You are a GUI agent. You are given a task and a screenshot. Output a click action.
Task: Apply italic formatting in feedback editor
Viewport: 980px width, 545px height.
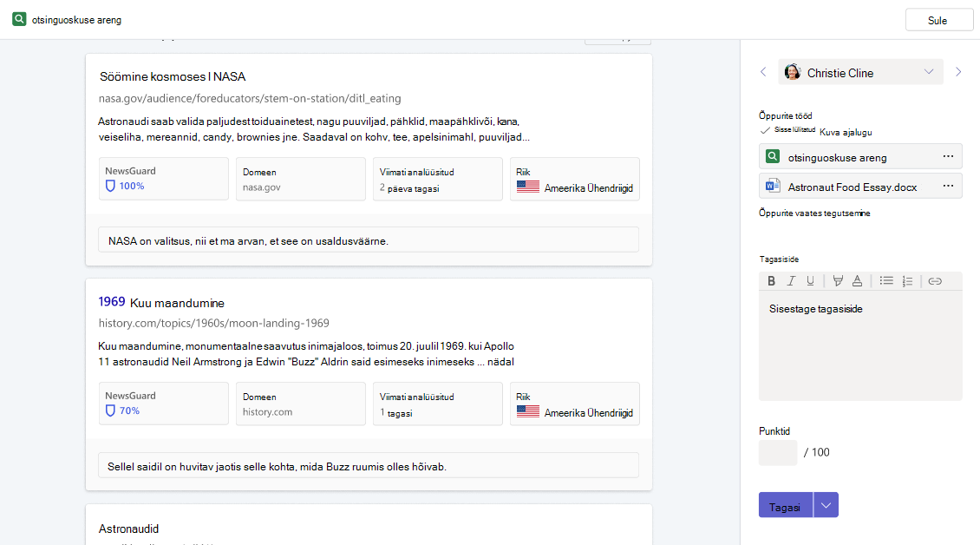(791, 281)
